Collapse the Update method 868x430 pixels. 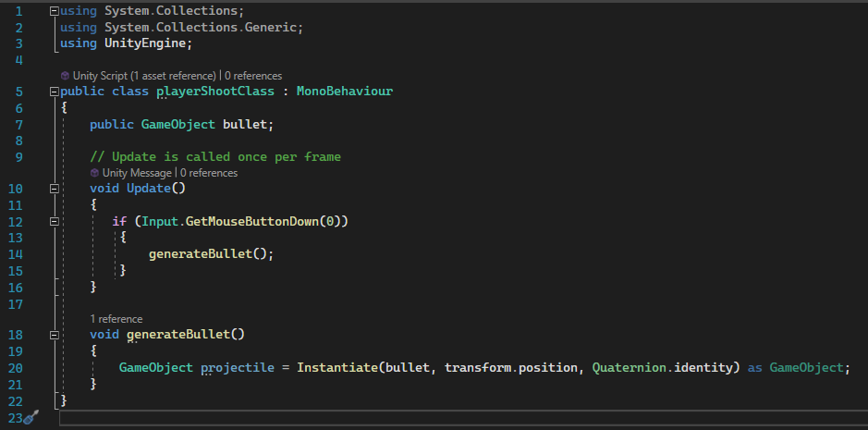click(54, 189)
